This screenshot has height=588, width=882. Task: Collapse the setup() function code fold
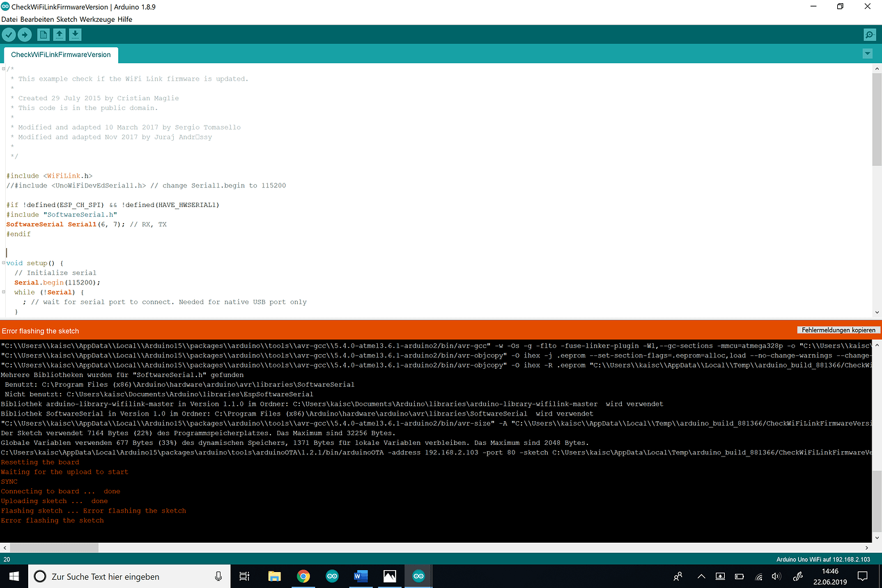(4, 263)
